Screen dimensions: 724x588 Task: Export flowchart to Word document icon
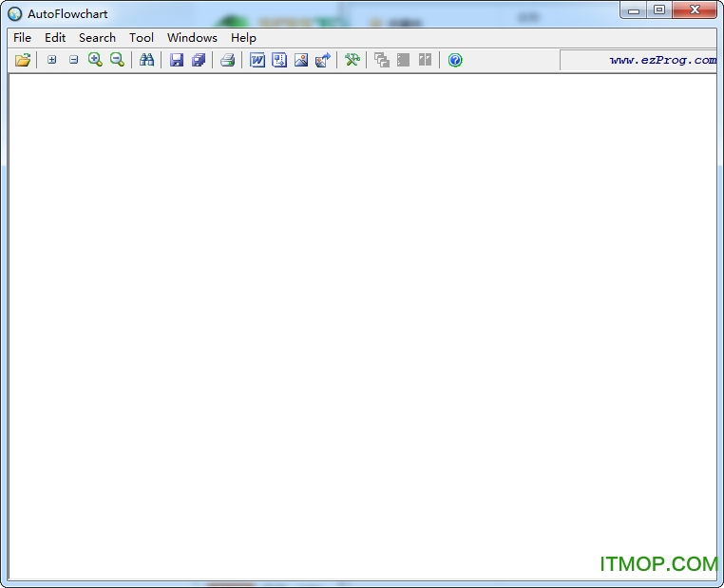[x=257, y=60]
